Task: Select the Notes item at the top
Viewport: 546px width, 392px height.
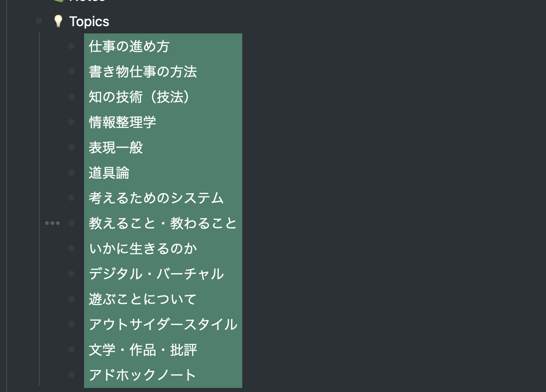Action: pos(86,2)
